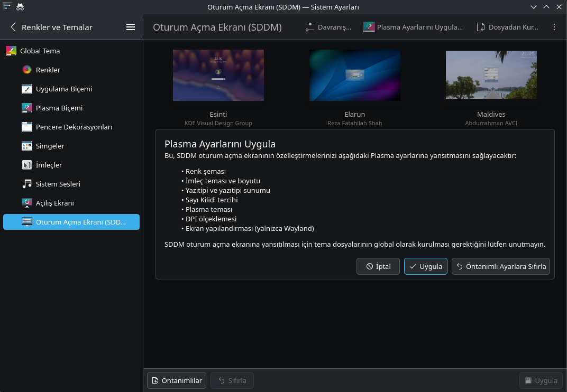567x392 pixels.
Task: Select the Maldives theme thumbnail
Action: click(x=491, y=75)
